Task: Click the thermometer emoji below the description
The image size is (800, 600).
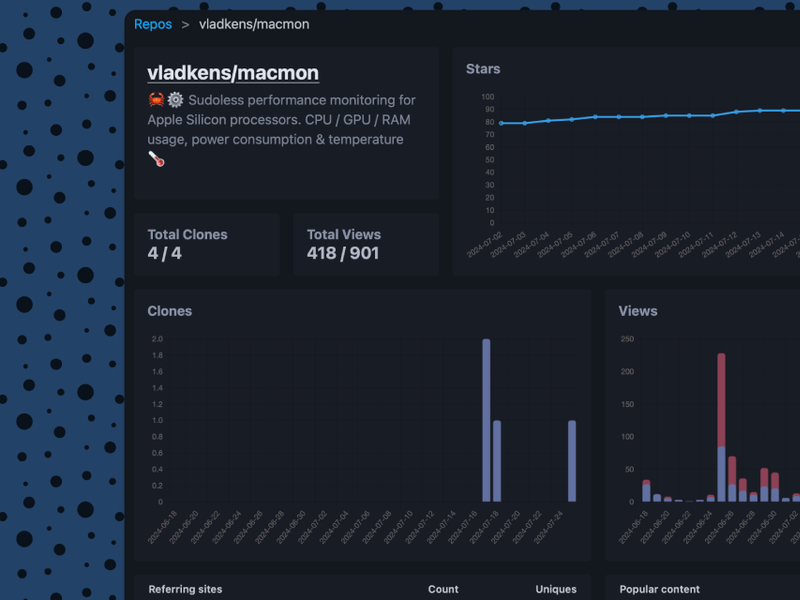Action: (x=156, y=159)
